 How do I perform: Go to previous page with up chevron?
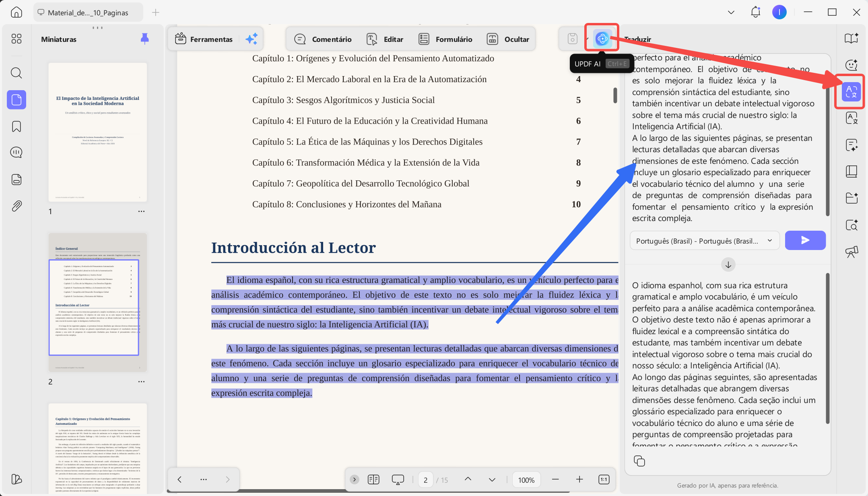click(x=468, y=479)
